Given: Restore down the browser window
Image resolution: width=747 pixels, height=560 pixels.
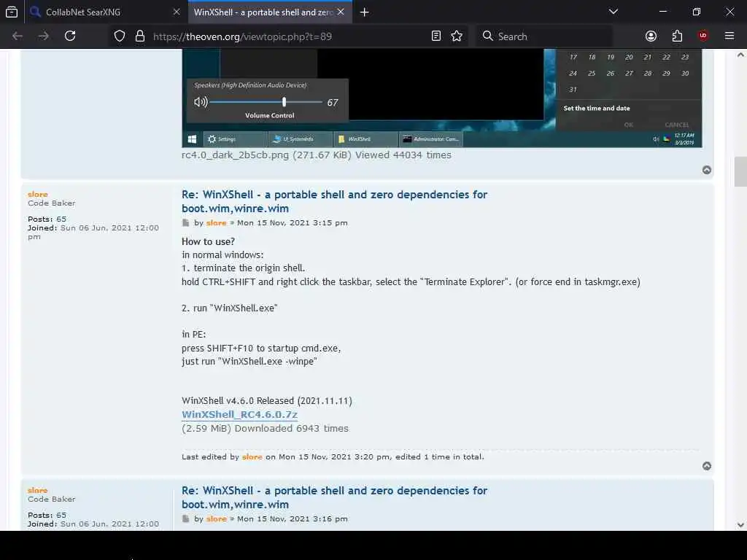Looking at the screenshot, I should (696, 12).
